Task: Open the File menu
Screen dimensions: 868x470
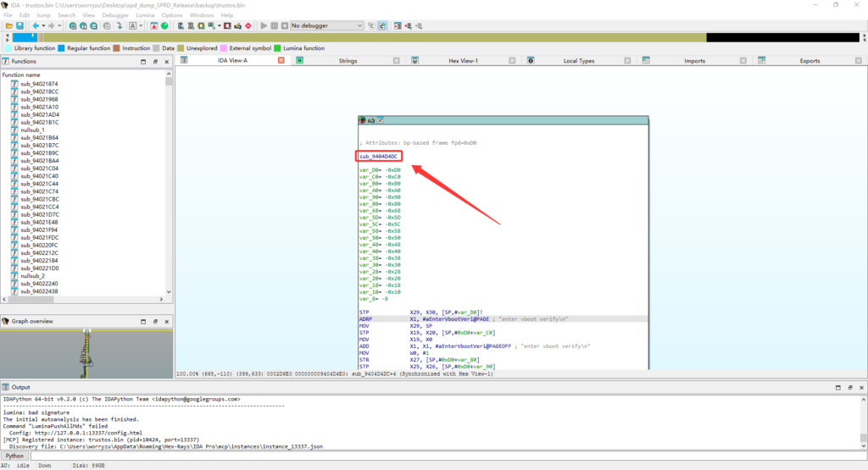Action: pyautogui.click(x=8, y=15)
